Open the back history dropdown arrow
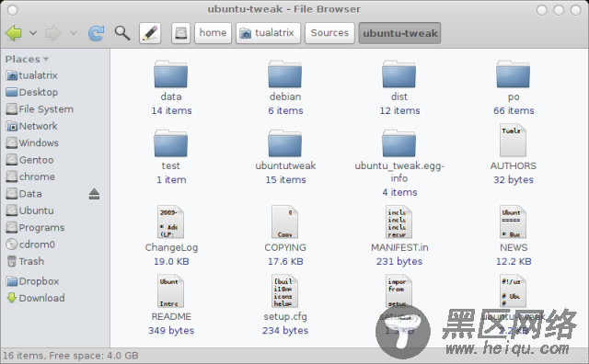Image resolution: width=589 pixels, height=364 pixels. tap(33, 33)
